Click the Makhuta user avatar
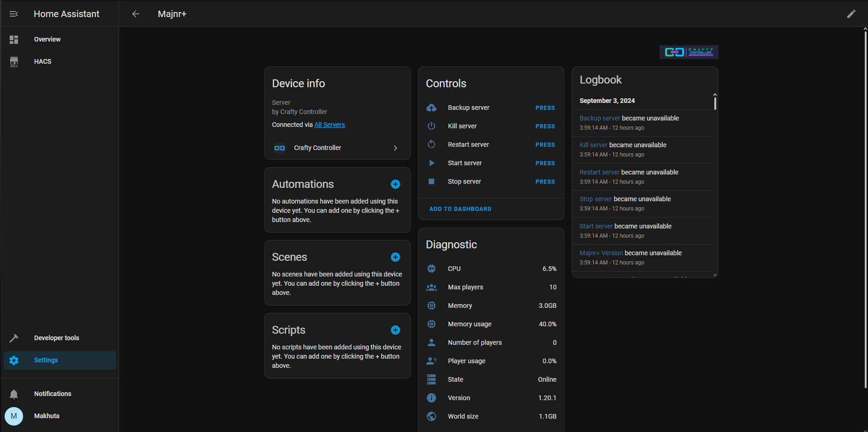The width and height of the screenshot is (868, 432). [x=14, y=416]
